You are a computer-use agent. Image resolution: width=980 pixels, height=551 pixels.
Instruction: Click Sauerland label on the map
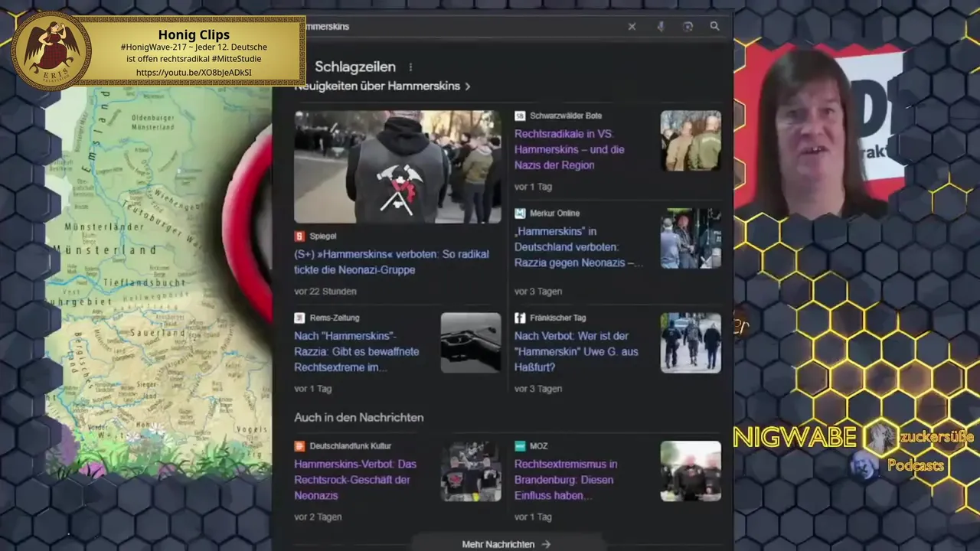pos(158,334)
